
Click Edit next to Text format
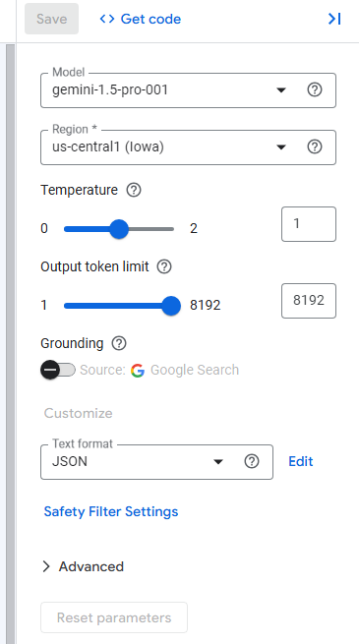[x=301, y=462]
